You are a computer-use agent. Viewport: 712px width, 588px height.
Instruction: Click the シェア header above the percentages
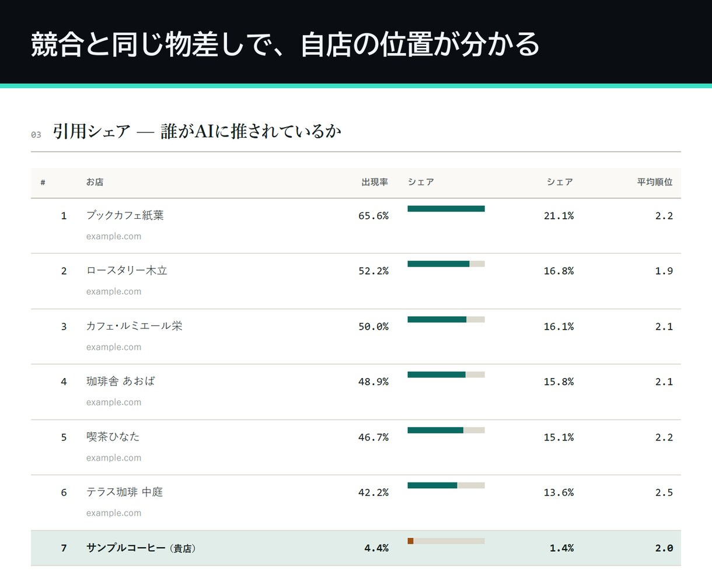click(x=560, y=182)
